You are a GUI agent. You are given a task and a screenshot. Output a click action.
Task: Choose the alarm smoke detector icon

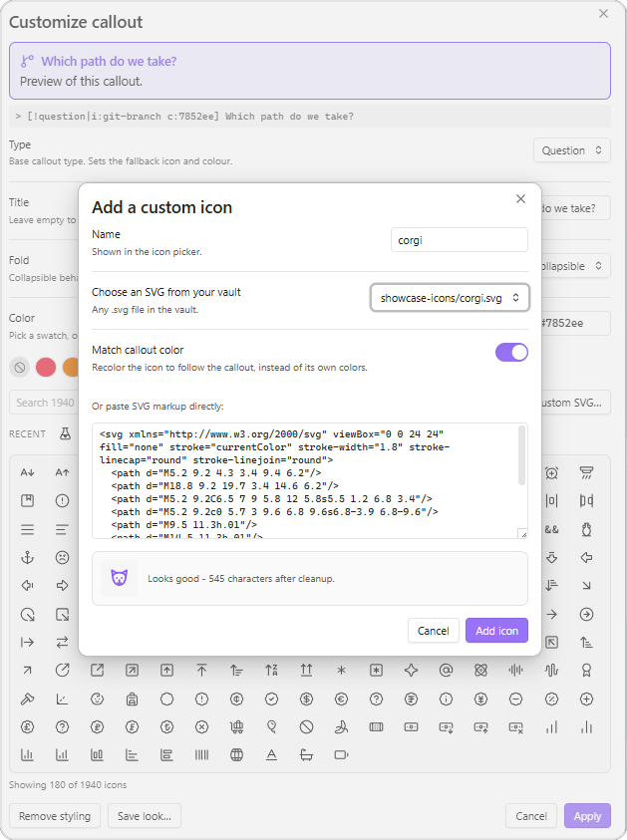(x=586, y=472)
